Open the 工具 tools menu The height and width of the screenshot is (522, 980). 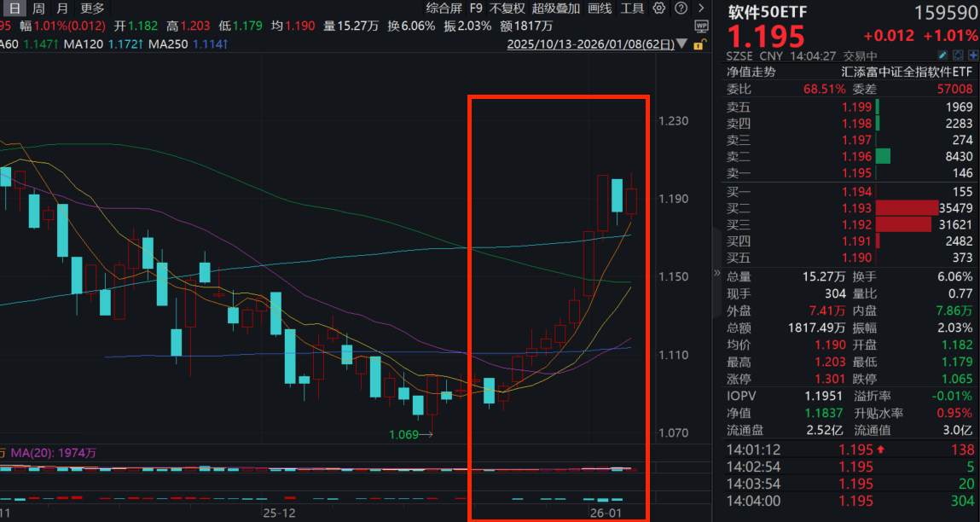point(632,9)
